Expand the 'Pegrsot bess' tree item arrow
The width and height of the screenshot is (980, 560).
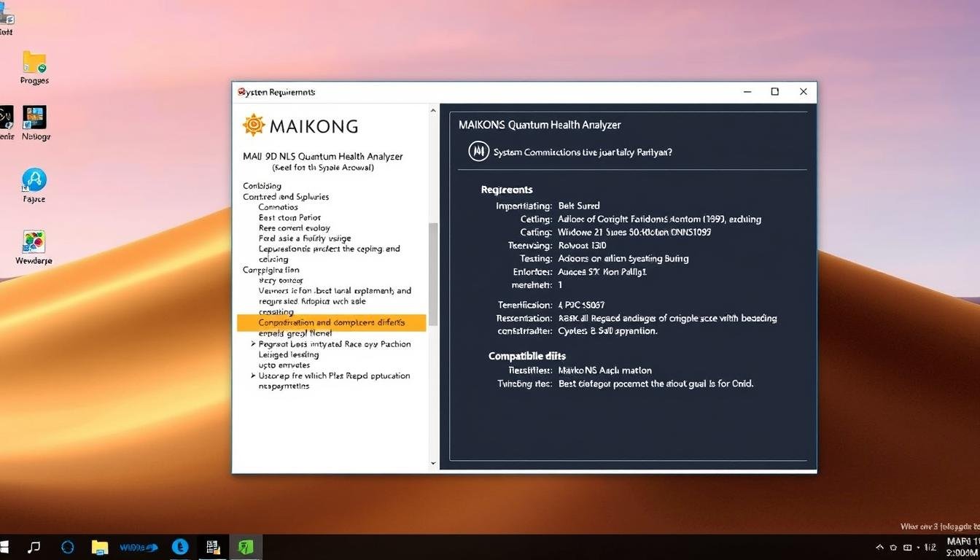(x=253, y=344)
